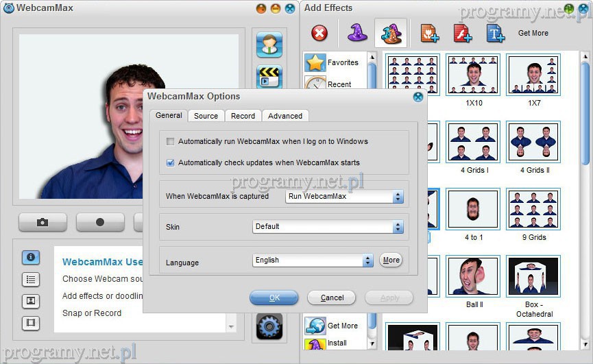Image resolution: width=593 pixels, height=364 pixels.
Task: Switch to the Source tab
Action: click(x=206, y=116)
